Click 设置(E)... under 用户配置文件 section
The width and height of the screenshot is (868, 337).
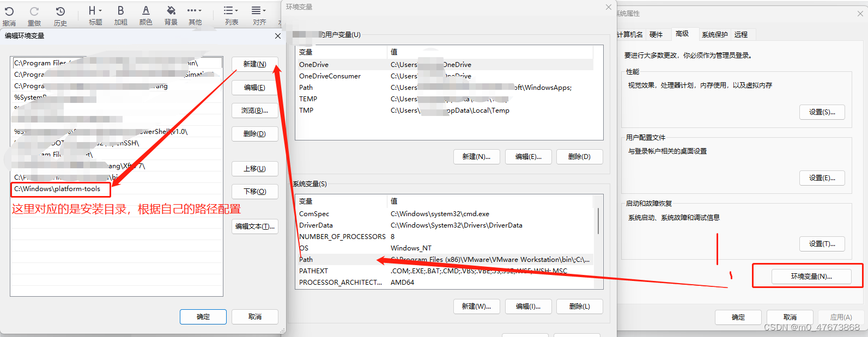coord(822,178)
